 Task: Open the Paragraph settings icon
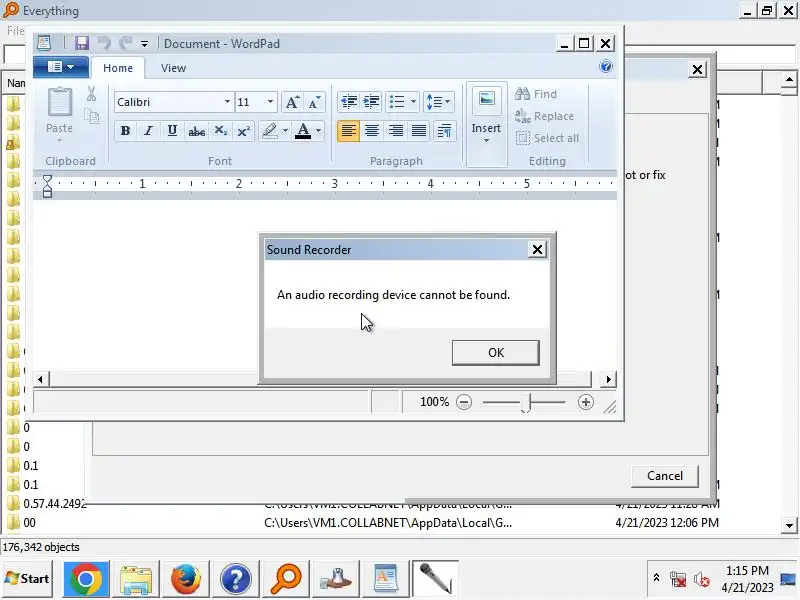point(444,131)
